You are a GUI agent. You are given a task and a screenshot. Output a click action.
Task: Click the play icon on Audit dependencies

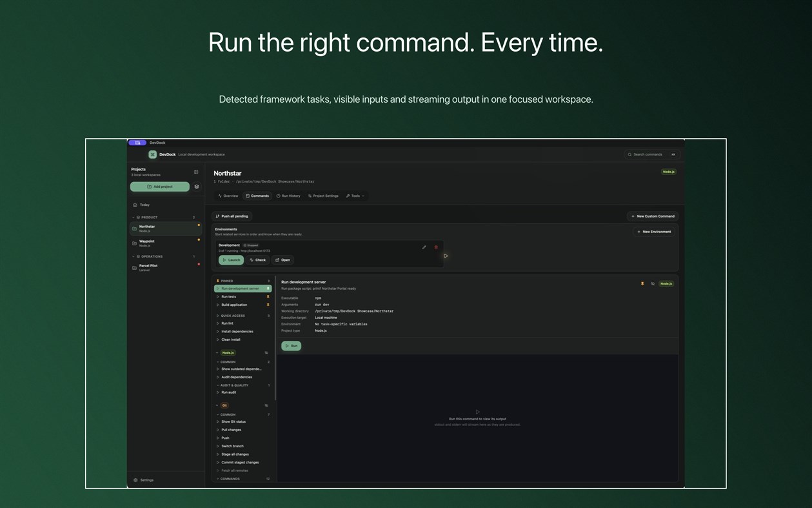click(x=218, y=377)
